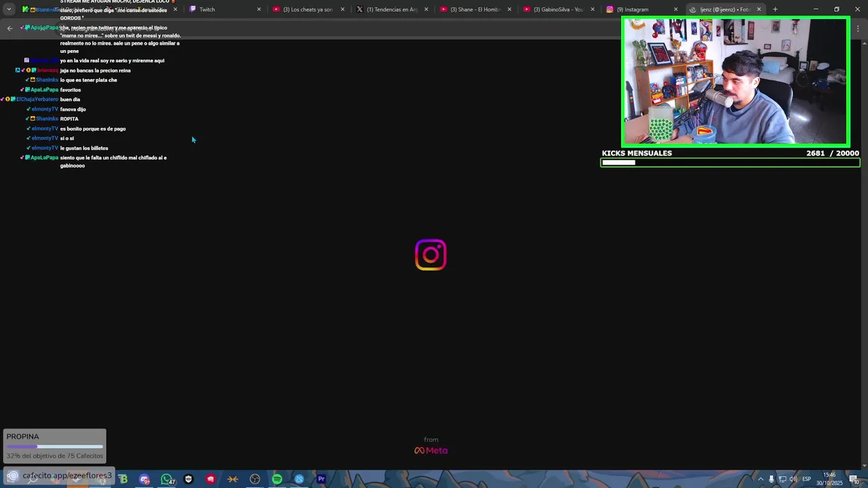Viewport: 868px width, 488px height.
Task: Open the green B app in taskbar
Action: point(123,479)
